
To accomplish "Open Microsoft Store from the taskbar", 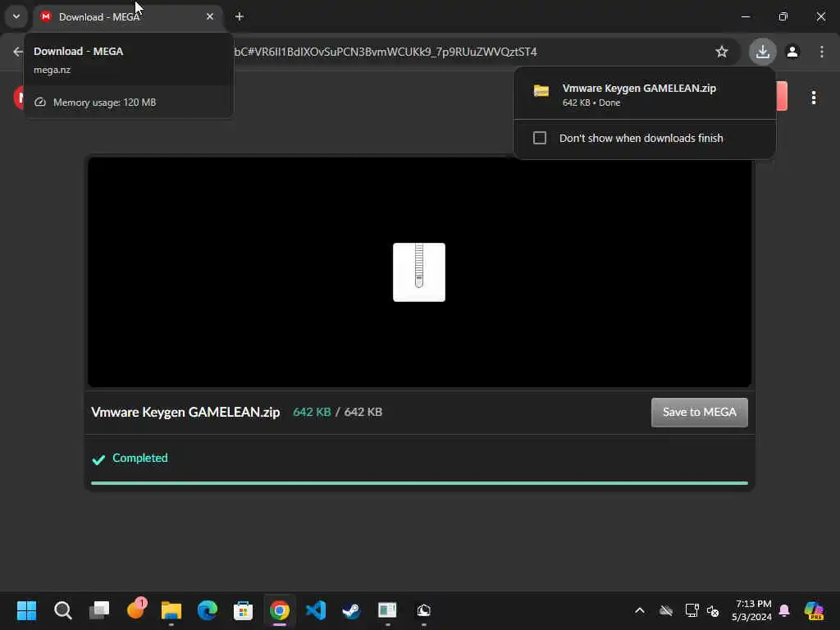I will (x=243, y=610).
